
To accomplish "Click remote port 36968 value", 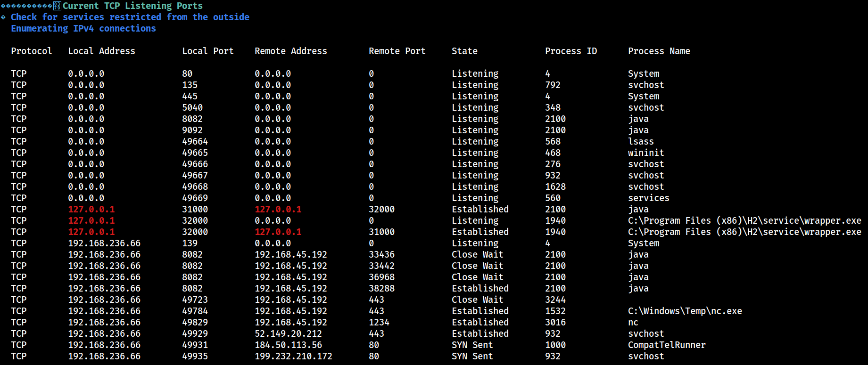I will tap(382, 277).
